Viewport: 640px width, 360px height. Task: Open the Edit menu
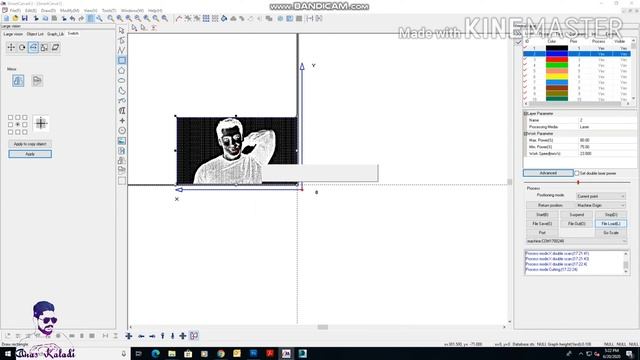31,11
